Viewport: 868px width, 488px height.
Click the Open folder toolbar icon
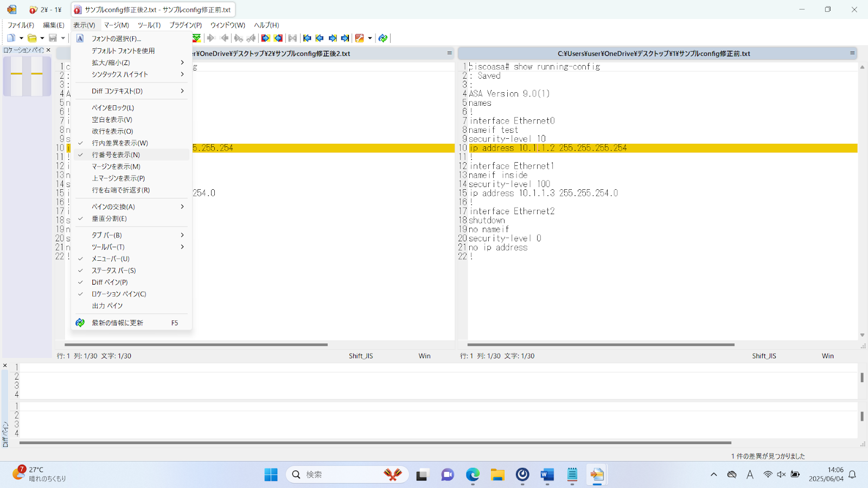tap(32, 38)
